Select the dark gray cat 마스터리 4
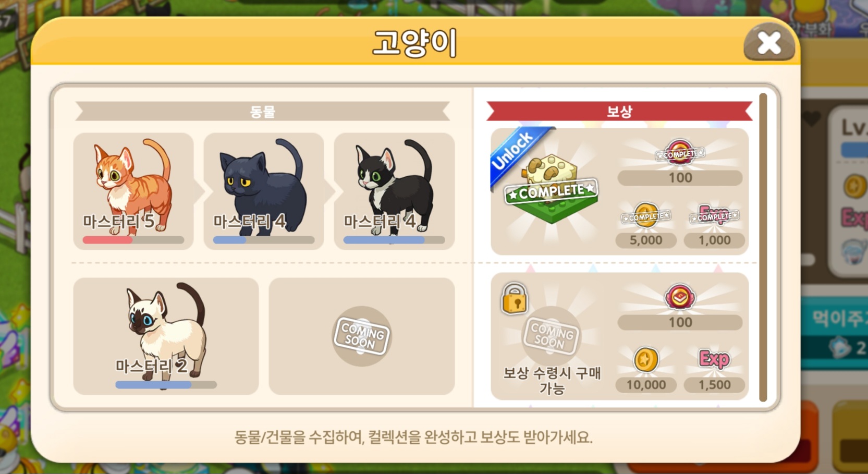 click(x=264, y=191)
